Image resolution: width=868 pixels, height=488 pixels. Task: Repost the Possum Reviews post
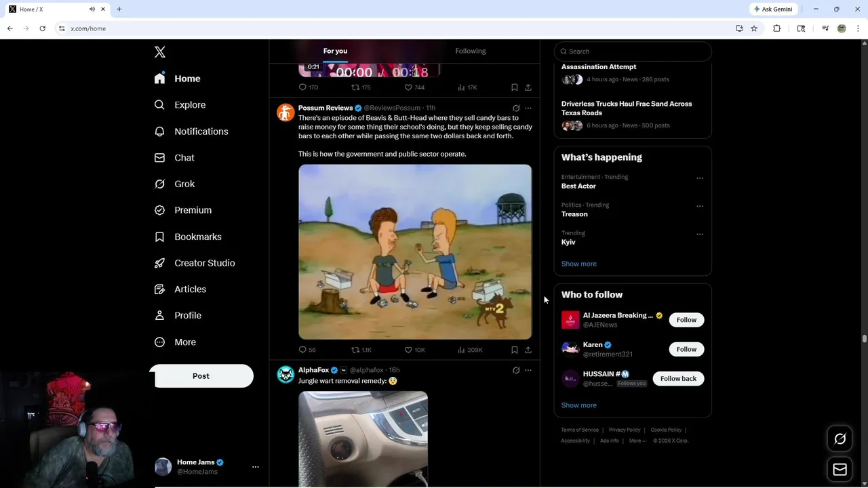click(361, 350)
